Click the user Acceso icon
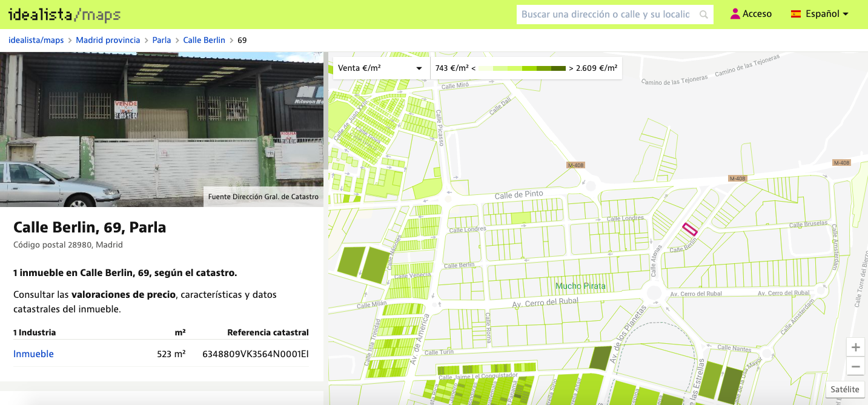This screenshot has width=868, height=405. 735,14
